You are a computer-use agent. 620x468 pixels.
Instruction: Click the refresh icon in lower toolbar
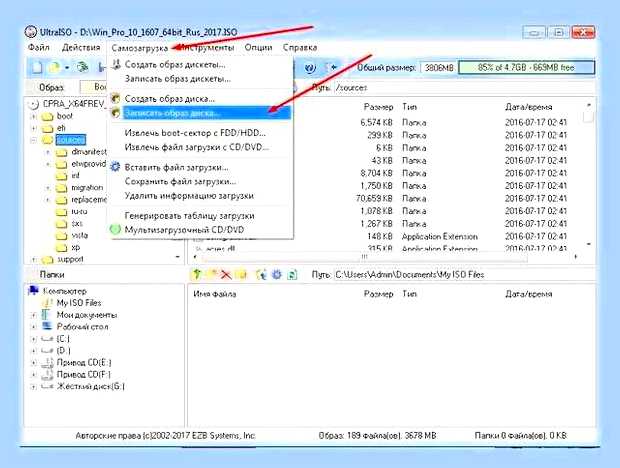tap(292, 274)
